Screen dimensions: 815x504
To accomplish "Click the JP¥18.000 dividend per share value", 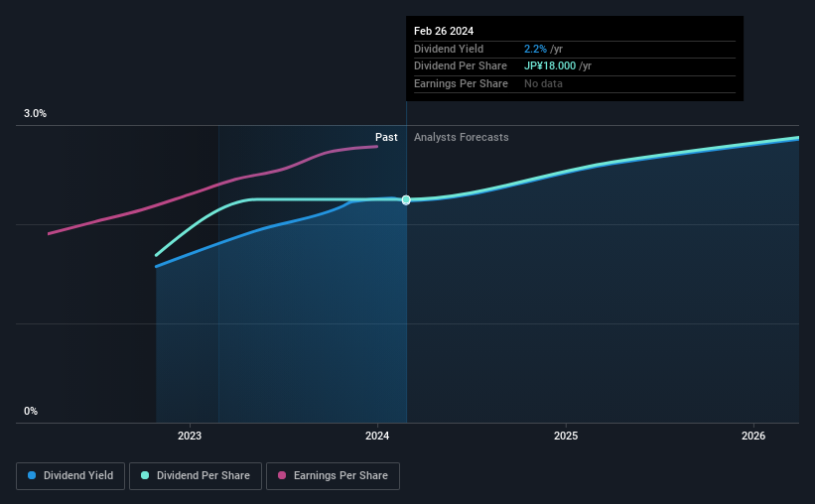I will click(x=549, y=66).
